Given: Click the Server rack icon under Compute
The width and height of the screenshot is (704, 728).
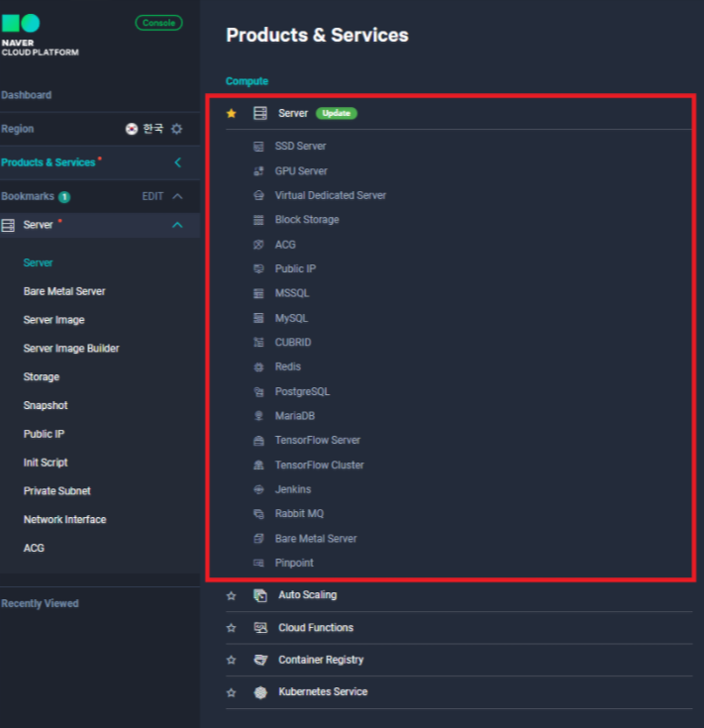Looking at the screenshot, I should coord(260,113).
